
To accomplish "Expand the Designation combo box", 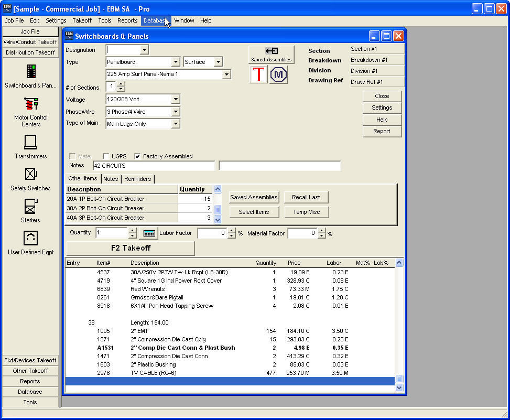I will pos(144,50).
